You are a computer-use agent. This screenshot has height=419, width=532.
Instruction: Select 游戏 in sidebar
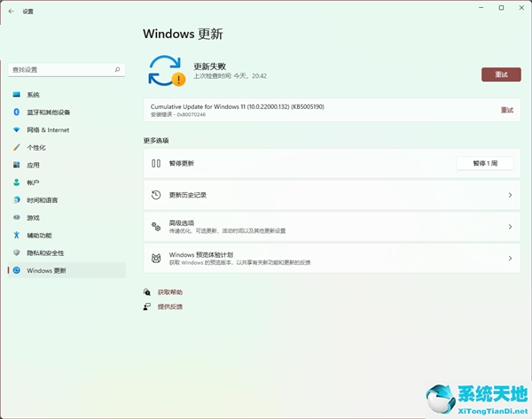[x=66, y=218]
